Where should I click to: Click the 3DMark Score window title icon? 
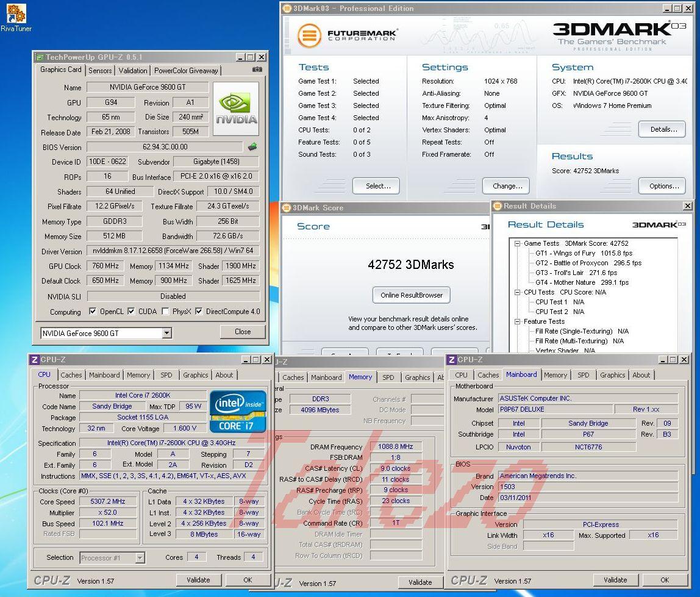tap(287, 207)
